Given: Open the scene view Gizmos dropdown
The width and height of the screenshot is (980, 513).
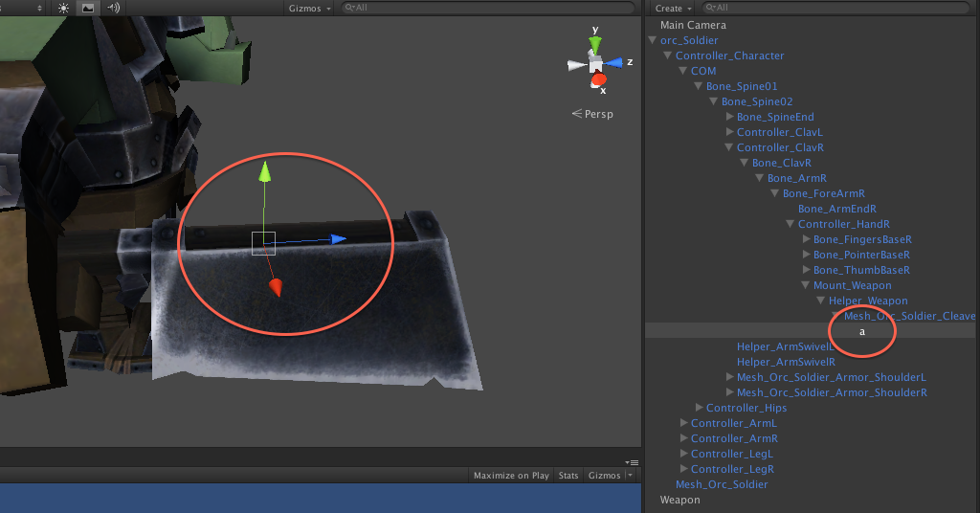Looking at the screenshot, I should pos(309,8).
